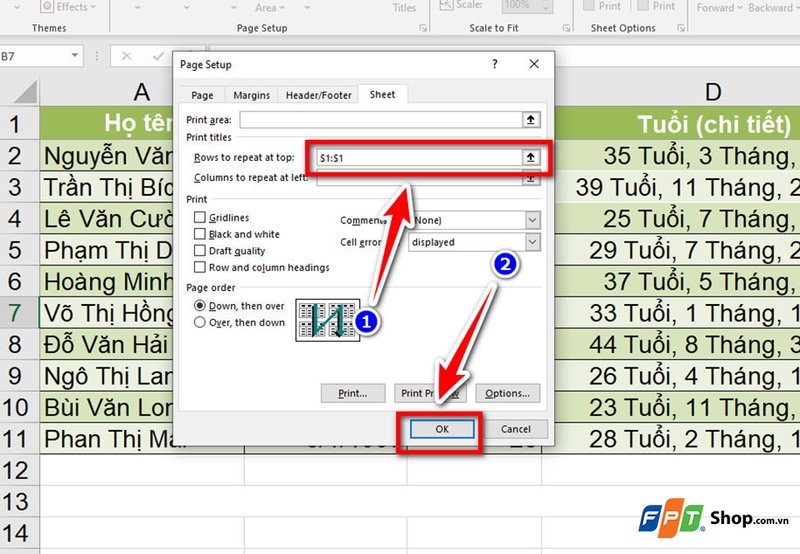This screenshot has width=800, height=554.
Task: Open Comments dropdown arrow
Action: pyautogui.click(x=532, y=220)
